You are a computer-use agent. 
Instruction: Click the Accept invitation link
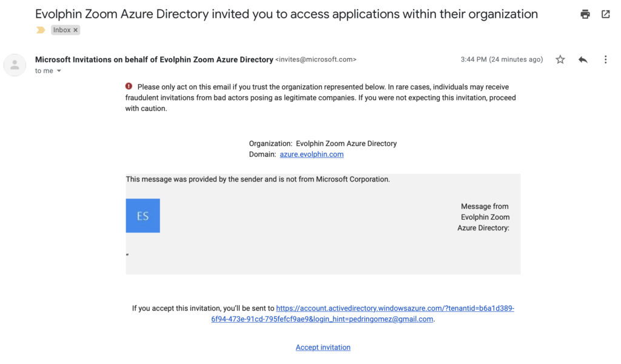[323, 348]
